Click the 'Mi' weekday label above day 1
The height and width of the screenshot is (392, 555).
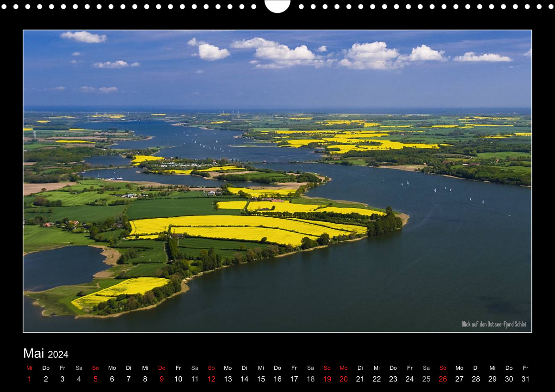click(29, 368)
